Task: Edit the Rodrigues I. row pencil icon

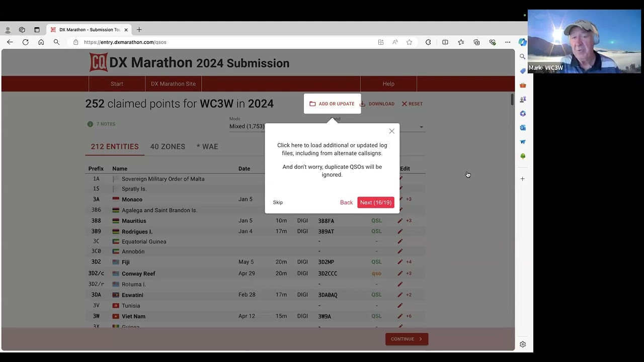Action: 400,232
